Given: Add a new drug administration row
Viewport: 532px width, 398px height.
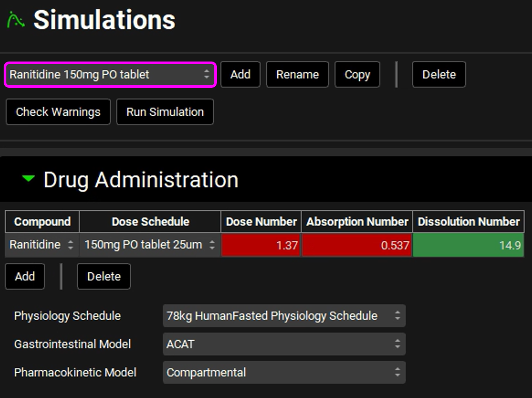Looking at the screenshot, I should (25, 277).
